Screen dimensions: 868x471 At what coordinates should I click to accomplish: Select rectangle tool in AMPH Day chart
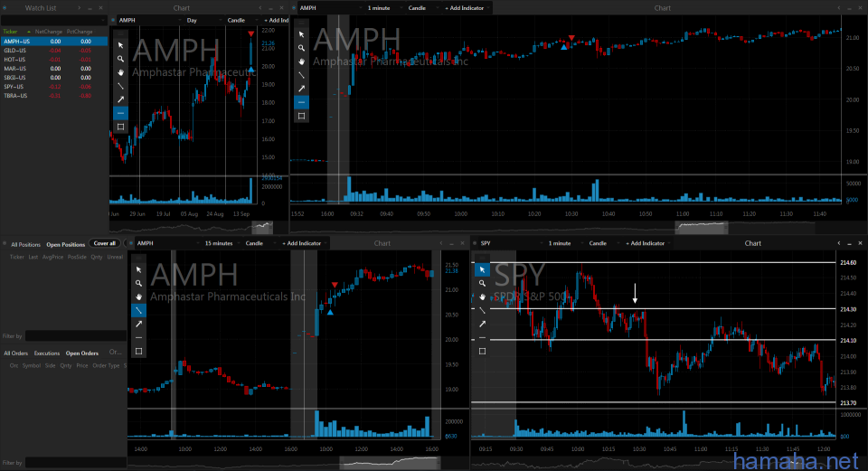click(x=120, y=127)
